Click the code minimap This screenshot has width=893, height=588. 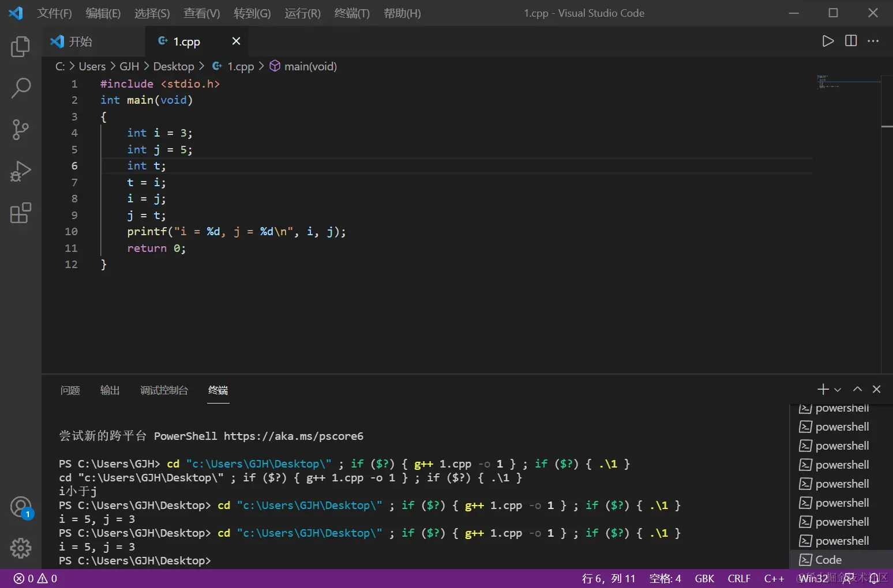point(848,81)
